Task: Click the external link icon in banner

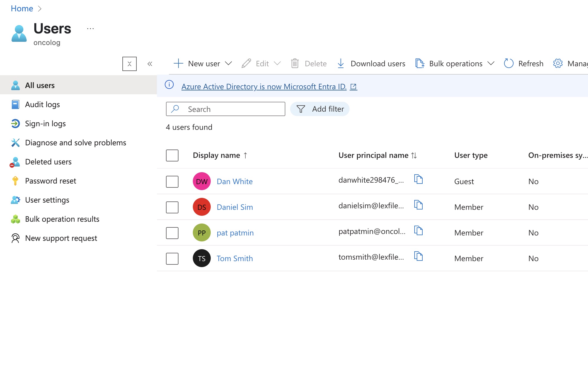Action: 353,87
